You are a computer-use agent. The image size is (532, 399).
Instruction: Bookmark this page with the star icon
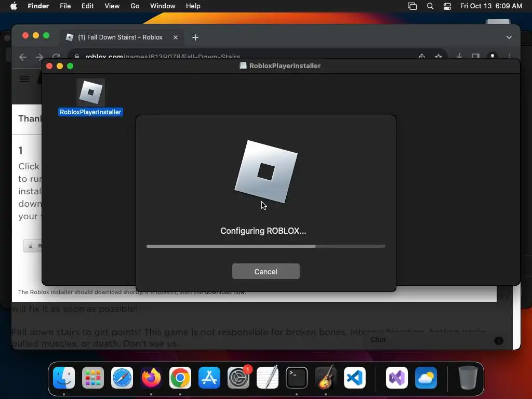tap(438, 56)
